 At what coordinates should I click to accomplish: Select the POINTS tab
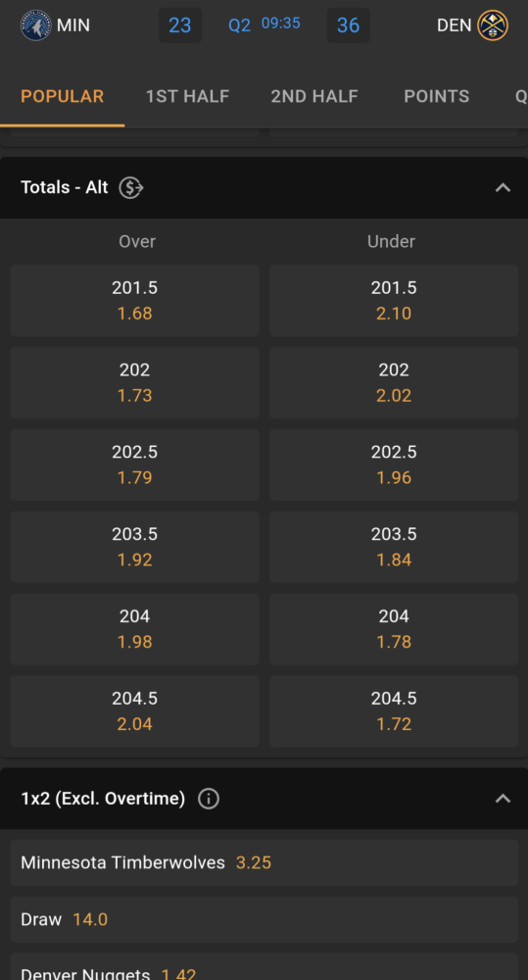point(436,96)
